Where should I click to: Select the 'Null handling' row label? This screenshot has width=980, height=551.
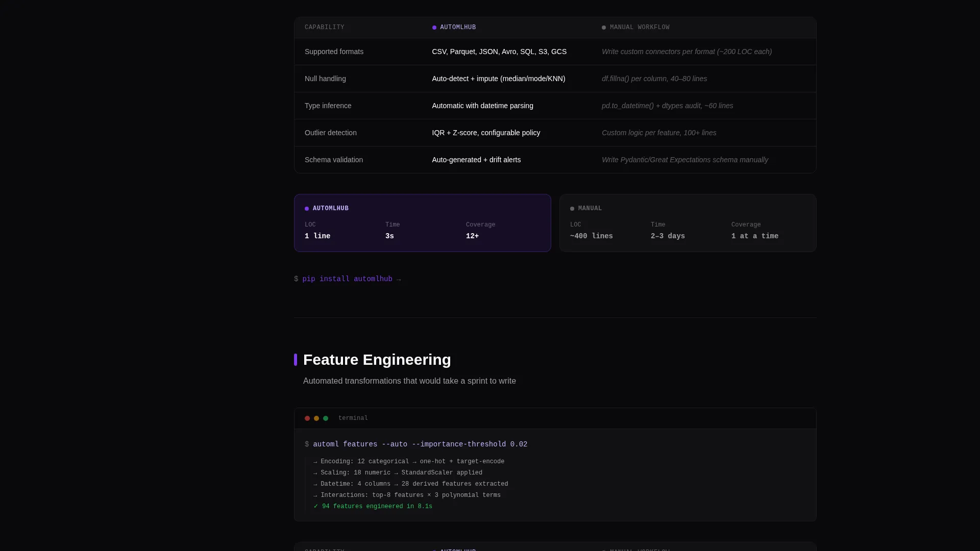(x=325, y=79)
